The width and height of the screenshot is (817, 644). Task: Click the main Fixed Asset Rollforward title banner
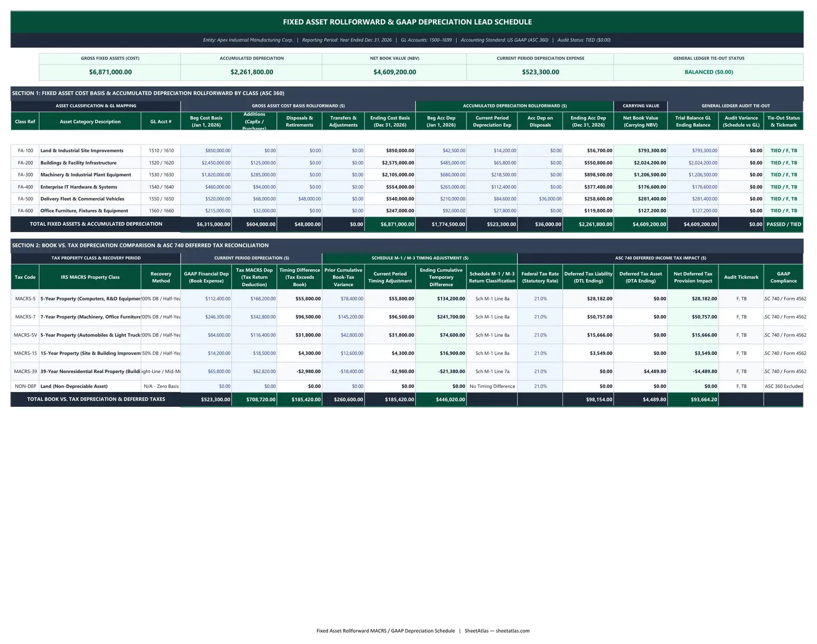407,22
